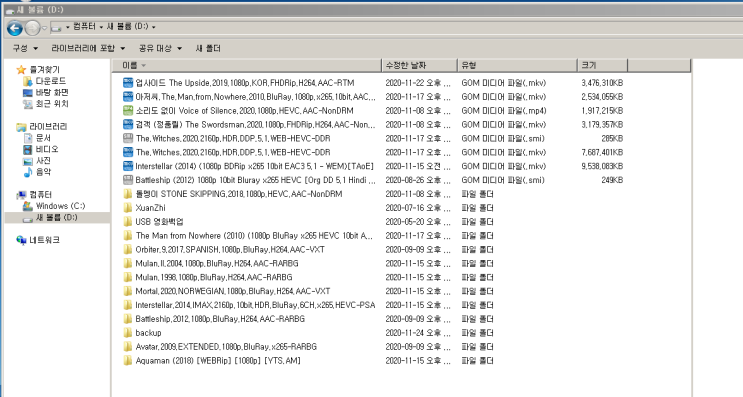The height and width of the screenshot is (397, 743).
Task: Open the recent locations dropdown arrow
Action: [x=45, y=28]
